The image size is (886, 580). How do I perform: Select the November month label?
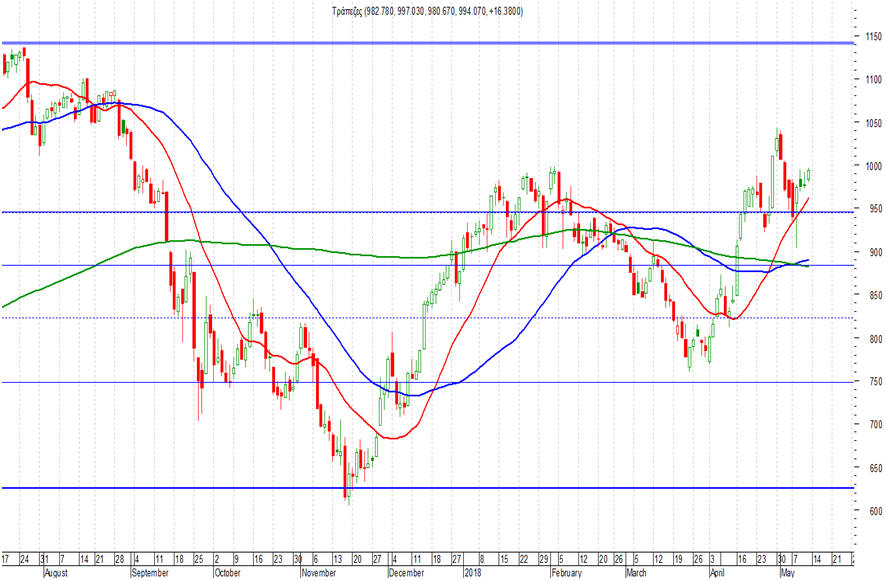tap(319, 573)
